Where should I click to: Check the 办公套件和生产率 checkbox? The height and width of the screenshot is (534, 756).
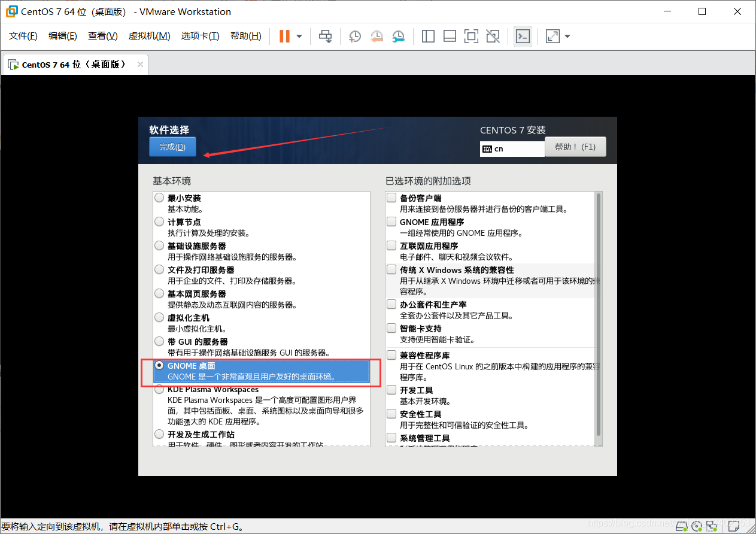[391, 304]
